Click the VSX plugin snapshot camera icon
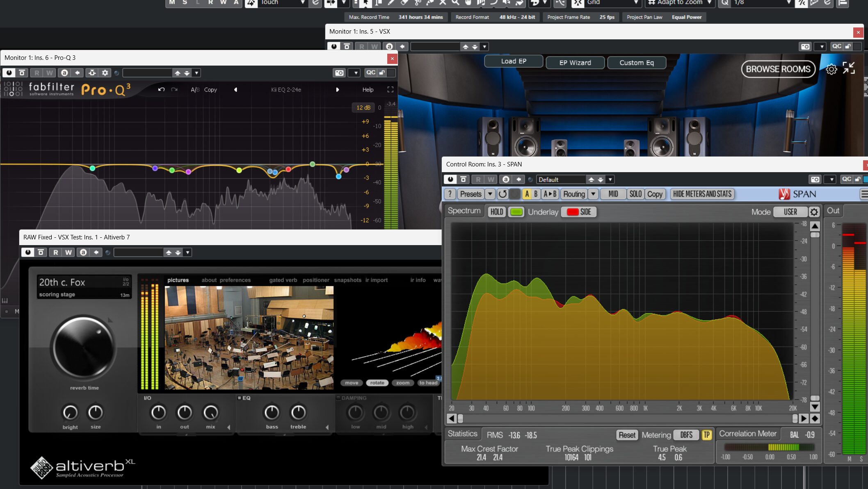 pyautogui.click(x=805, y=47)
